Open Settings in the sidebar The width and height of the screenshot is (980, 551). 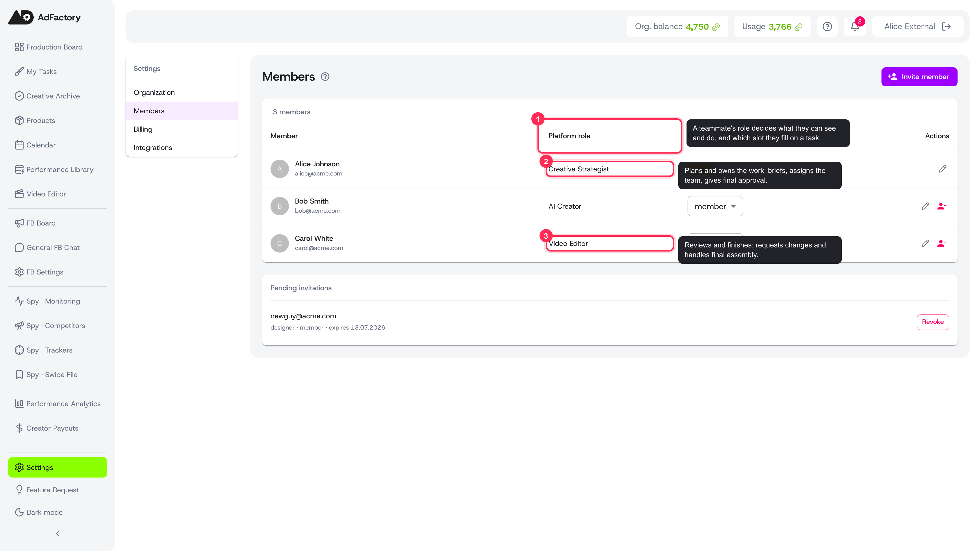[57, 467]
